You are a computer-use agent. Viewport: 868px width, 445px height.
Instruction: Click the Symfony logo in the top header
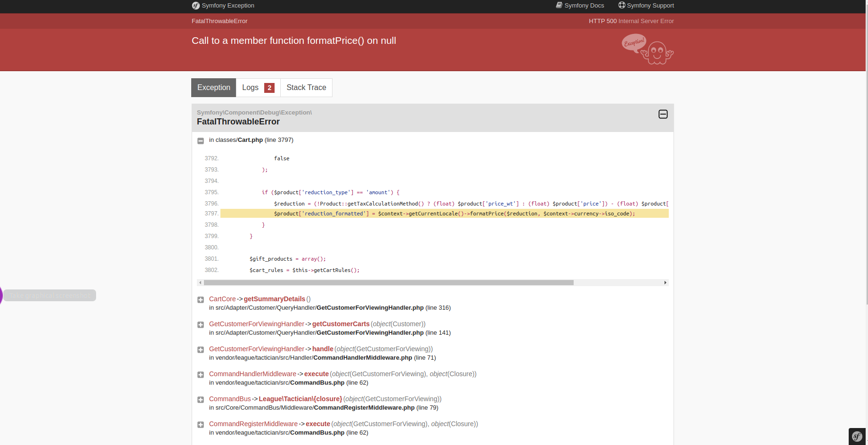[196, 6]
